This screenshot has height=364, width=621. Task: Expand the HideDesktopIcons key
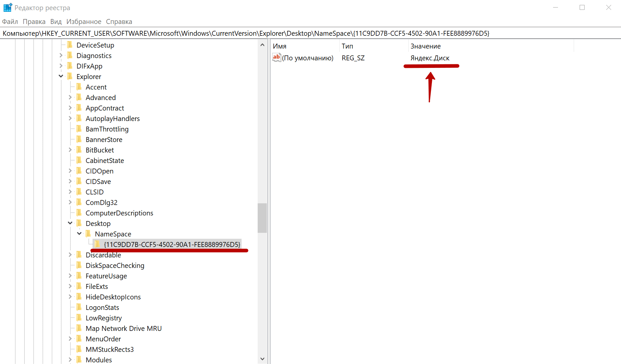coord(70,297)
